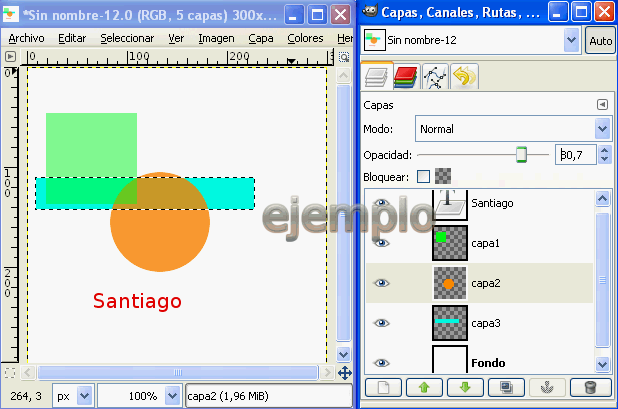Open the Colores menu
The height and width of the screenshot is (409, 618).
(305, 38)
